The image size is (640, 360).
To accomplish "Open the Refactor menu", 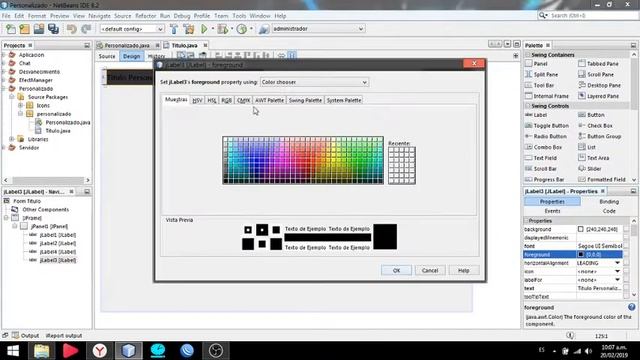I will (x=146, y=16).
